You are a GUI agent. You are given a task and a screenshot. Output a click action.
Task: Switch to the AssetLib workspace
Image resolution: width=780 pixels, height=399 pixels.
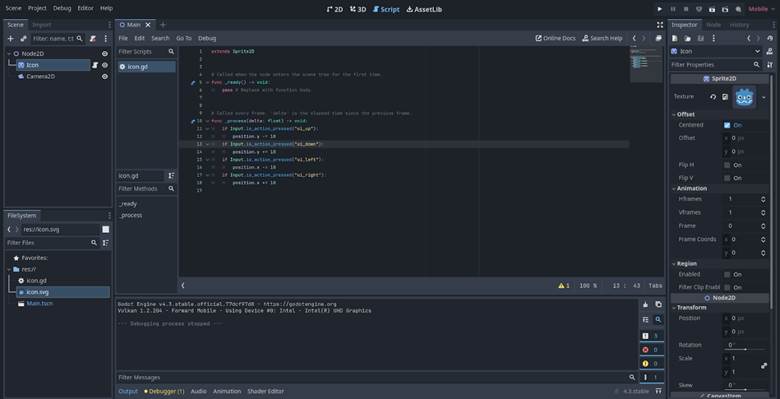point(424,9)
